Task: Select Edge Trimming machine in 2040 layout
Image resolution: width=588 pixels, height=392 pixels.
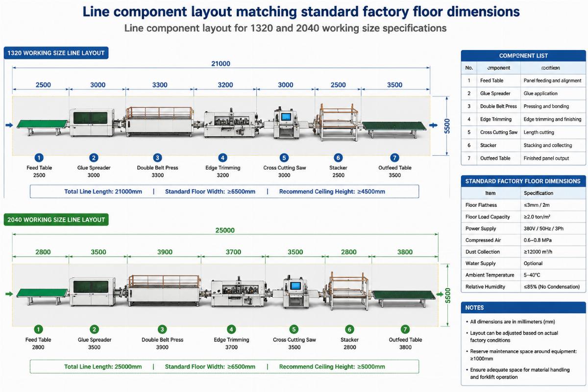Action: pyautogui.click(x=238, y=293)
